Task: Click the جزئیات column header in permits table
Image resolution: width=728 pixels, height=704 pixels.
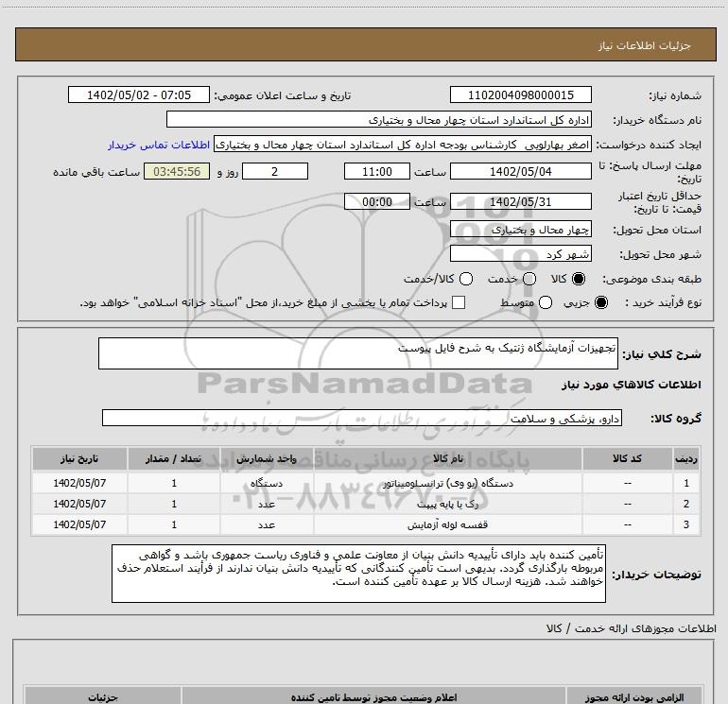Action: (x=103, y=697)
